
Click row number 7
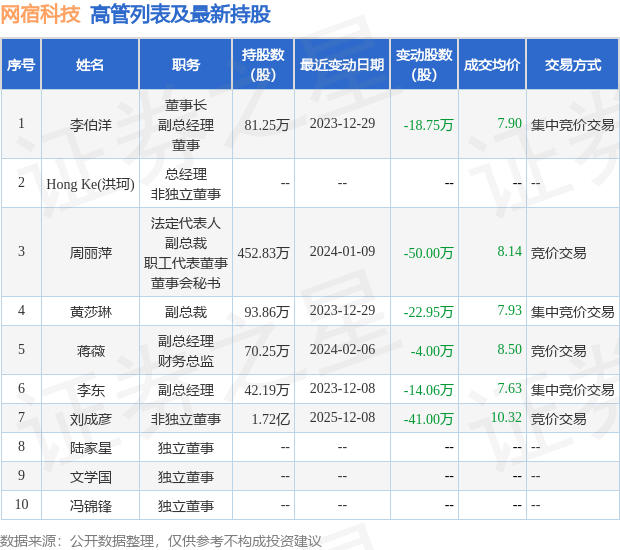[x=21, y=418]
